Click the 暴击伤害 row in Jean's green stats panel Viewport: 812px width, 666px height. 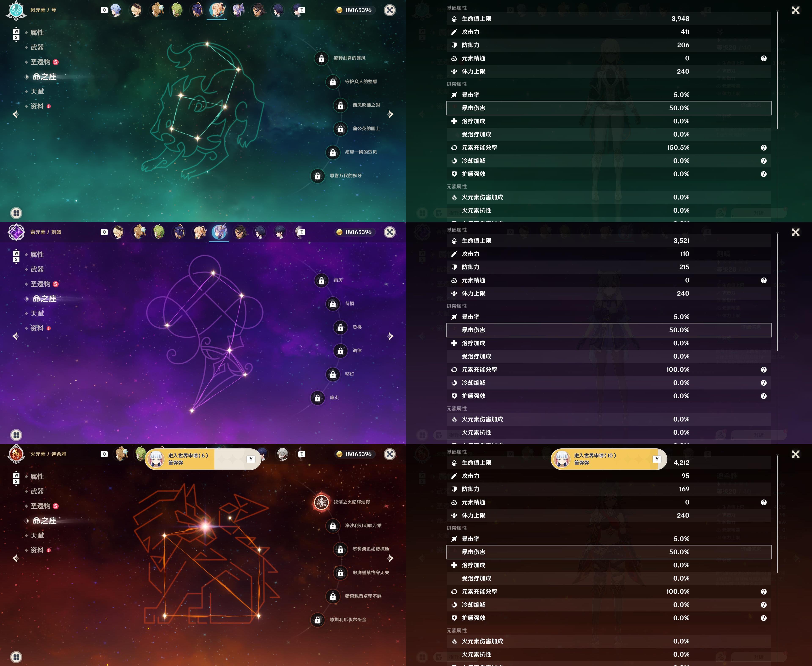point(609,108)
